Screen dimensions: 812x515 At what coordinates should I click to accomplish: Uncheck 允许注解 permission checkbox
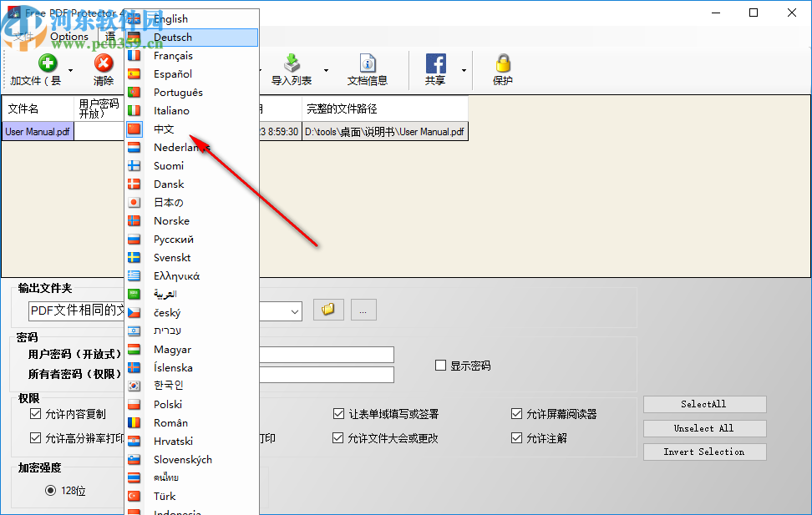click(x=516, y=437)
